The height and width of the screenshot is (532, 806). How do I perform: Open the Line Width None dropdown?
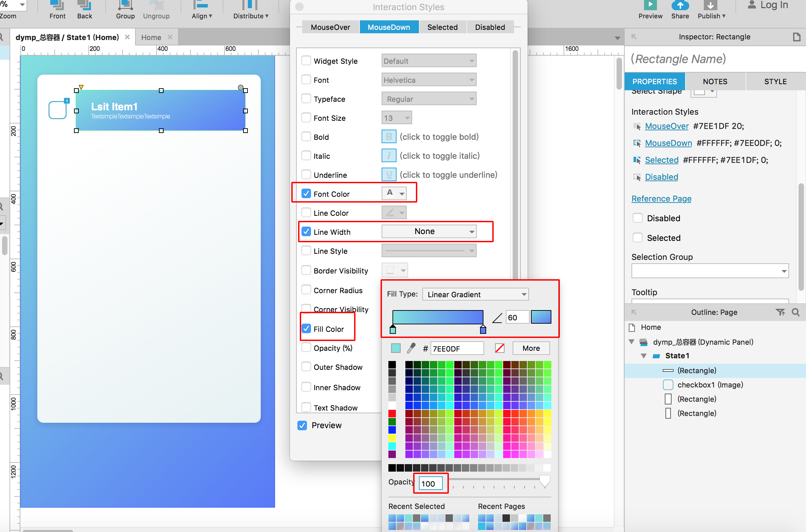coord(429,231)
